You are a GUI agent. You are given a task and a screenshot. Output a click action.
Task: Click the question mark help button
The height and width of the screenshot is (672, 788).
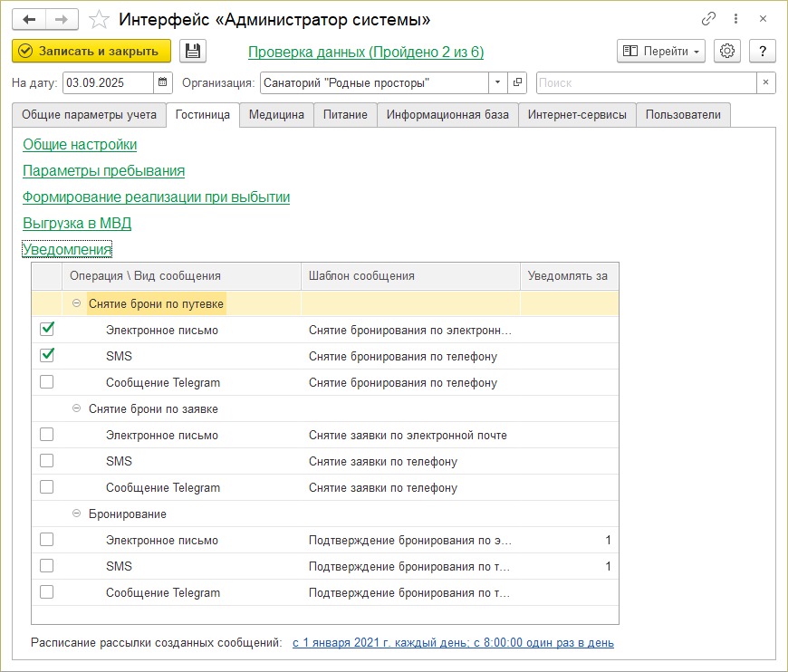click(x=764, y=52)
